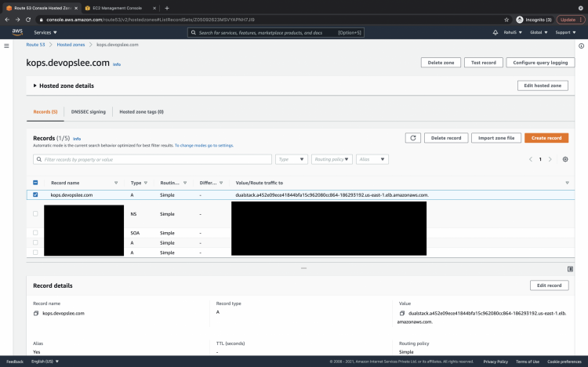Open the Type filter dropdown

pyautogui.click(x=292, y=159)
